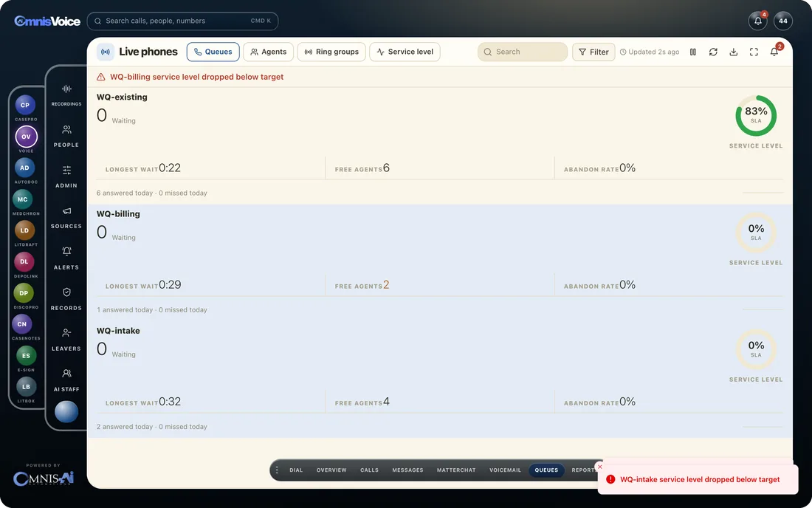Click the 0% SLA ring for WQ-intake
The height and width of the screenshot is (508, 812).
[x=756, y=349]
